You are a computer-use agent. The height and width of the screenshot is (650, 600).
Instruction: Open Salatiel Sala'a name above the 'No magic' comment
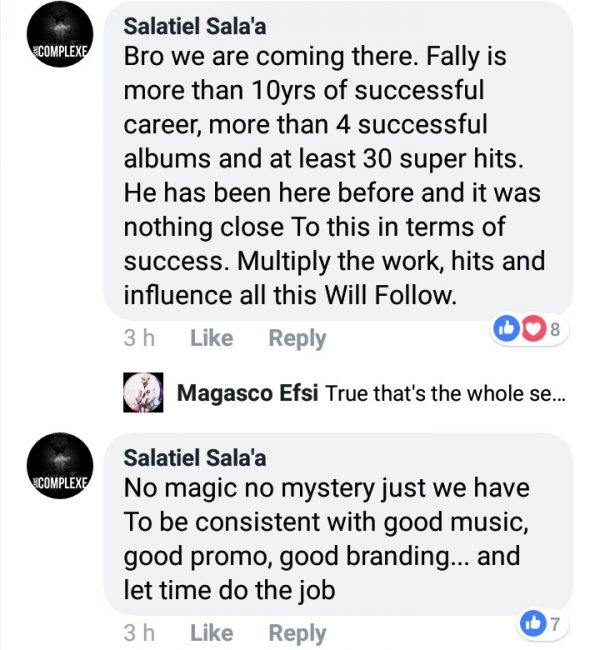tap(197, 457)
